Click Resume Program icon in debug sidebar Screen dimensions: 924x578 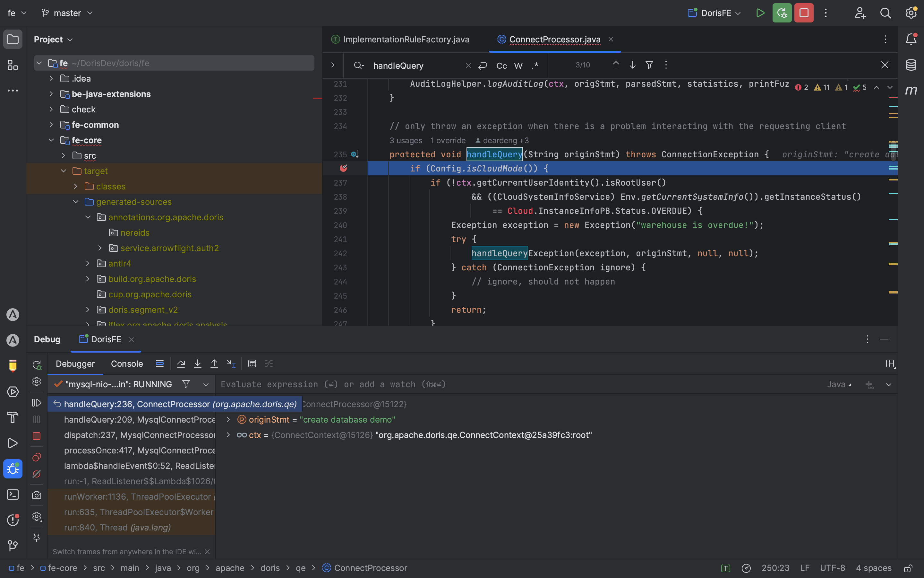pos(37,403)
